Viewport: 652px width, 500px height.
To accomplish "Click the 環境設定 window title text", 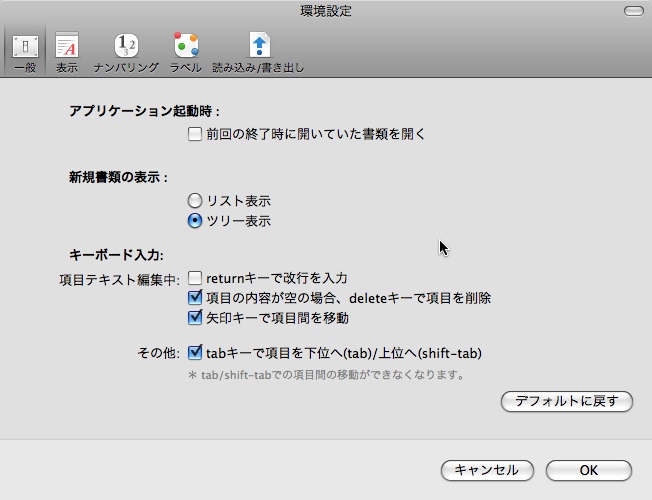I will point(326,11).
